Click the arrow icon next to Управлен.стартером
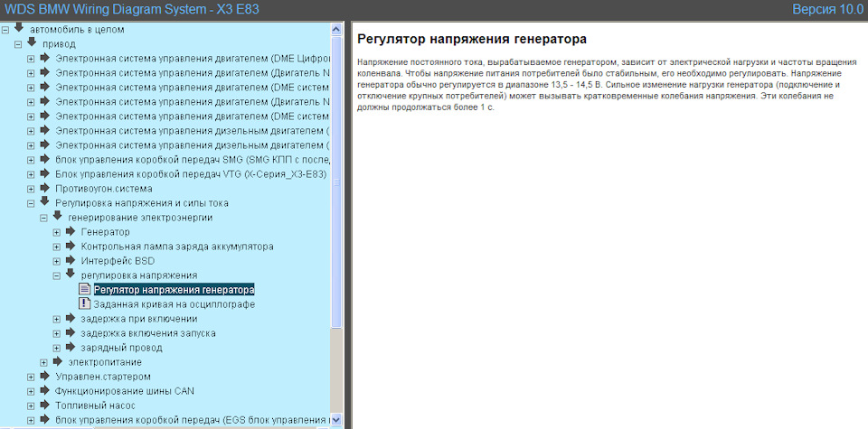This screenshot has height=429, width=868. (45, 376)
